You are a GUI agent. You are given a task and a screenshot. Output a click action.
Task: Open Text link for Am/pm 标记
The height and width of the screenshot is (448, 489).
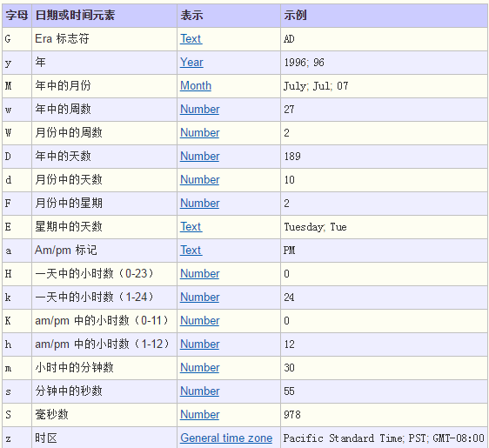click(191, 250)
